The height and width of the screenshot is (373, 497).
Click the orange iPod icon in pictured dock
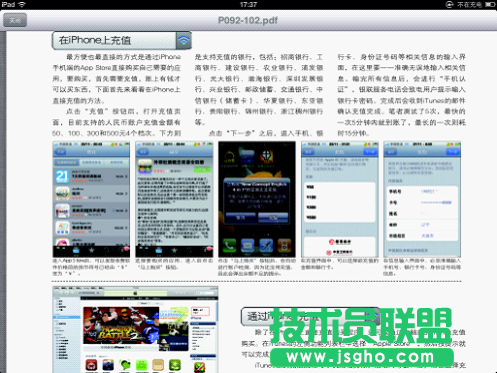(x=284, y=246)
